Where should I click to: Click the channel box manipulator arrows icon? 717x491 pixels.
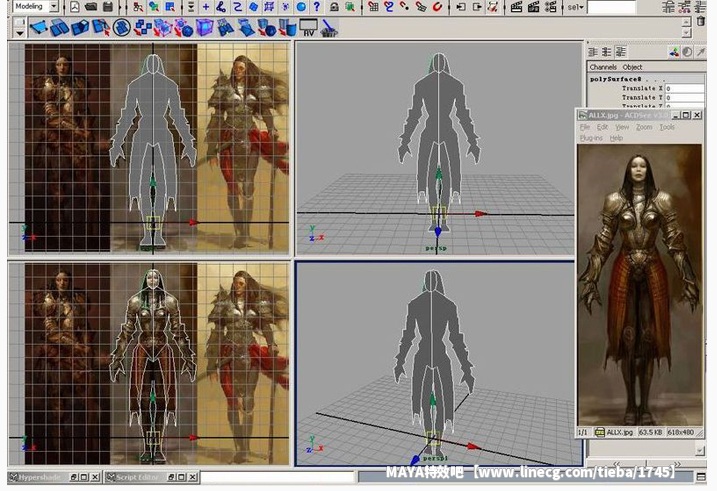point(674,52)
